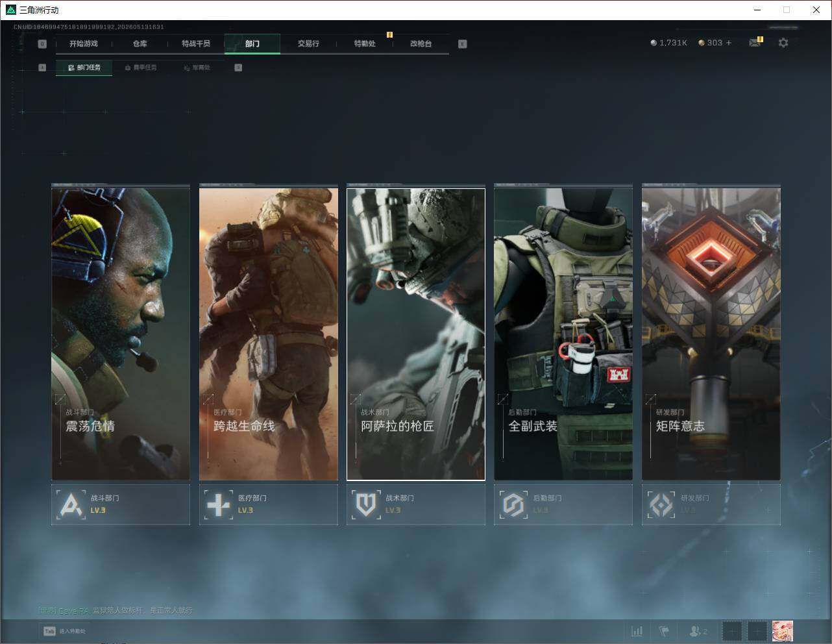Viewport: 832px width, 644px height.
Task: Click the 战斗部门 department emblem icon
Action: [71, 504]
